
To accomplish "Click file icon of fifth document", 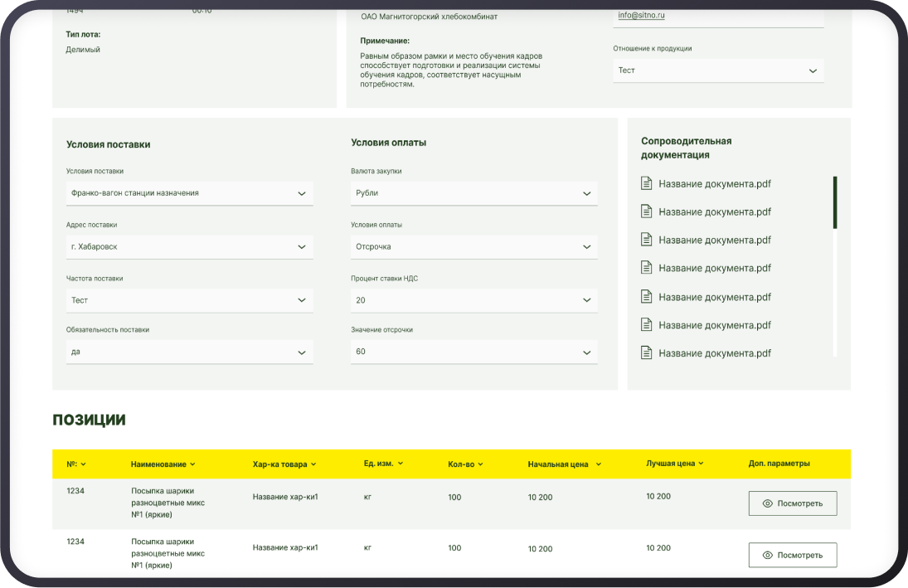I will 646,297.
